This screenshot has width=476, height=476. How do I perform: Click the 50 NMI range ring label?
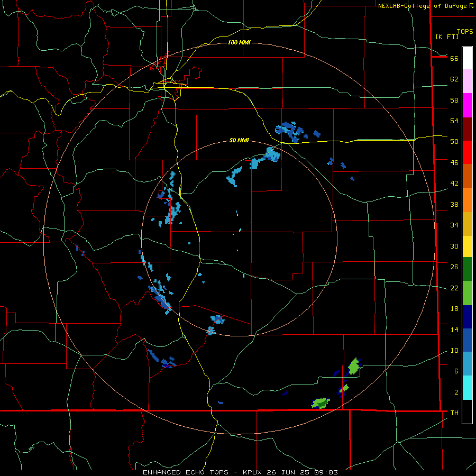click(x=239, y=140)
